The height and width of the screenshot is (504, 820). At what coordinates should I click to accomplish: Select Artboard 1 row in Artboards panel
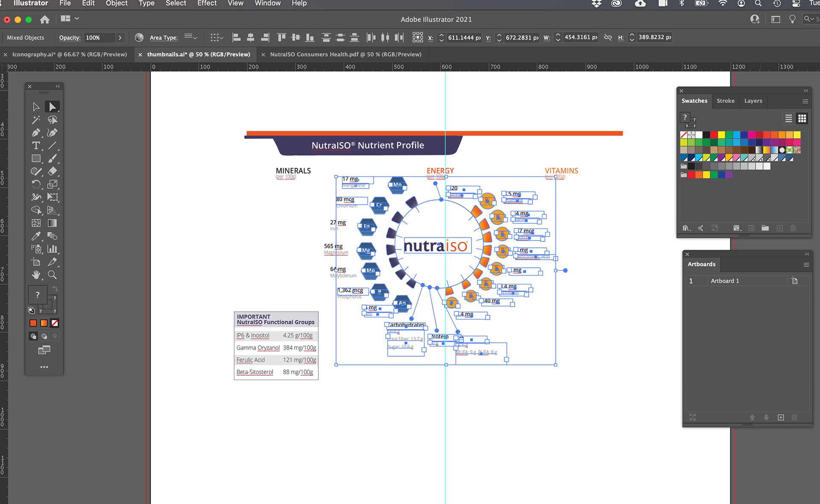747,281
